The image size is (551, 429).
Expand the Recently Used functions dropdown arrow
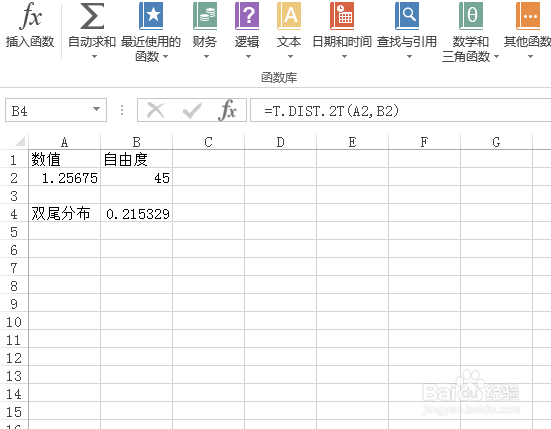pyautogui.click(x=166, y=56)
